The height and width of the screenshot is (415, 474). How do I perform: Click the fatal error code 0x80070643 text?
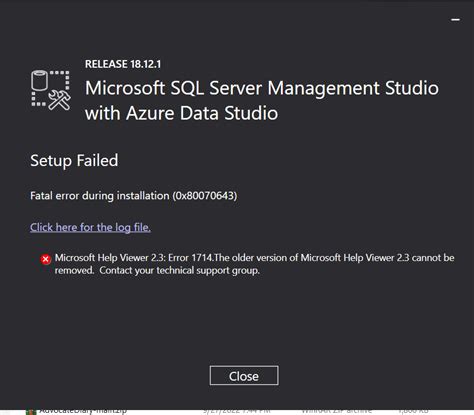[x=205, y=195]
